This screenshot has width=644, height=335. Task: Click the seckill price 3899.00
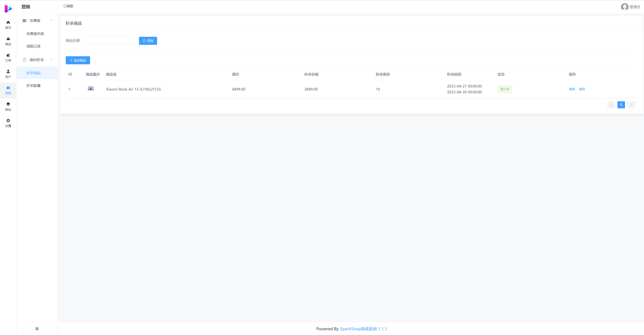click(x=311, y=89)
